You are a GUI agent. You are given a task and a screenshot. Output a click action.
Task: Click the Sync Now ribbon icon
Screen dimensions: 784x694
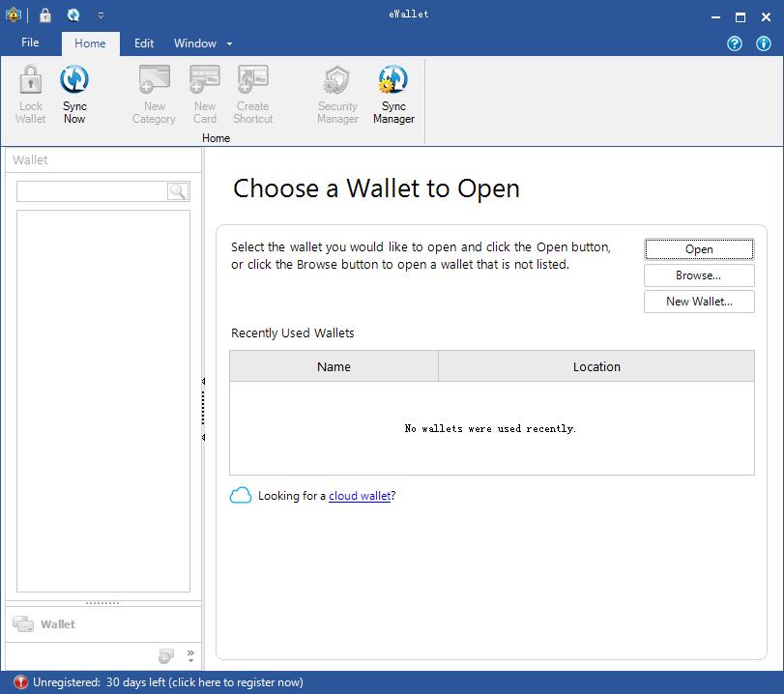click(x=74, y=94)
